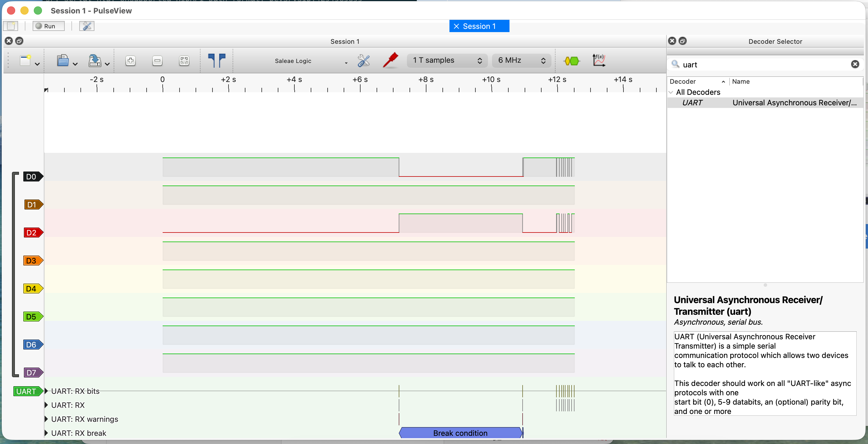The height and width of the screenshot is (444, 868).
Task: Toggle channel D3 label
Action: (x=32, y=261)
